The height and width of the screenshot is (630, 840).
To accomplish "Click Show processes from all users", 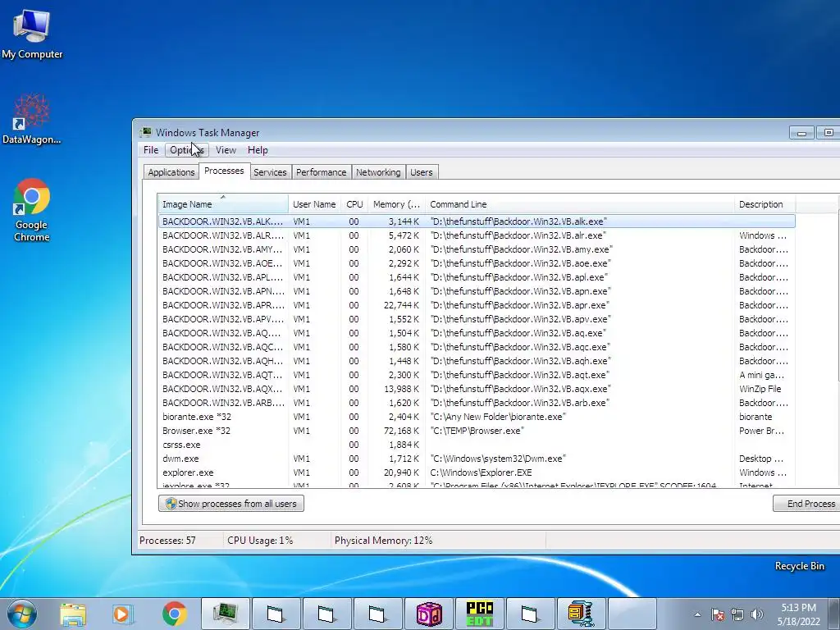I will (231, 503).
